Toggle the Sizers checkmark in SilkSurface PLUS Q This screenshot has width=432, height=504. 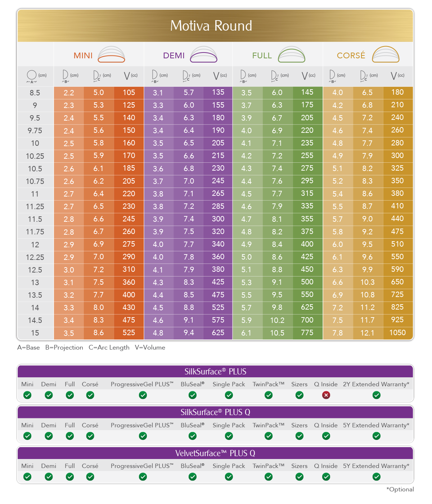300,436
